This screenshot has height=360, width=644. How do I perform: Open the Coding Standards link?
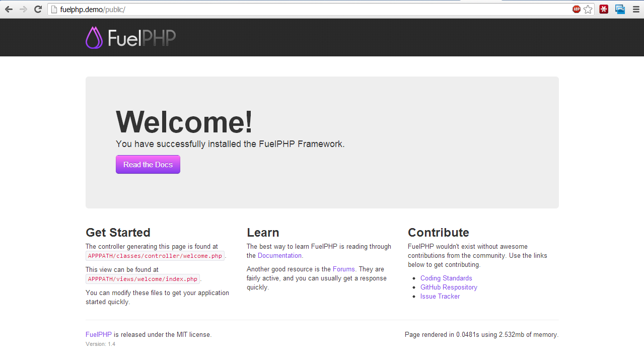(x=446, y=278)
